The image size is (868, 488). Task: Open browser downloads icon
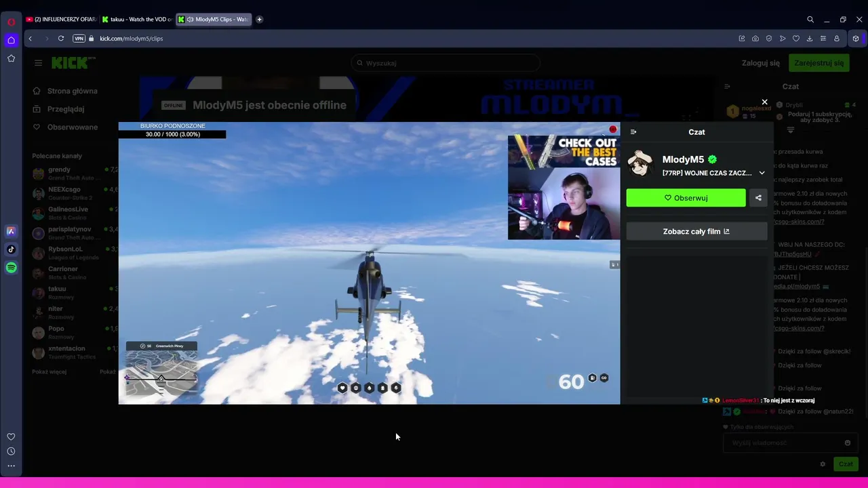point(810,39)
